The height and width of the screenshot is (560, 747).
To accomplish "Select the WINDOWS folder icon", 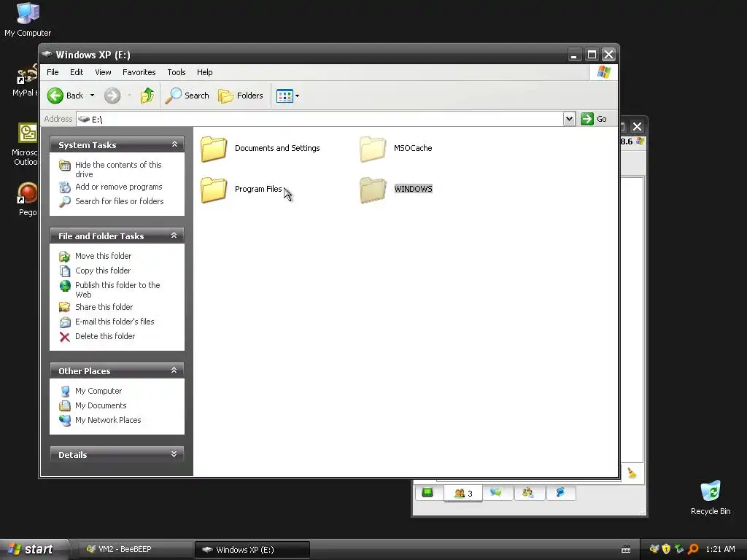I will [373, 190].
